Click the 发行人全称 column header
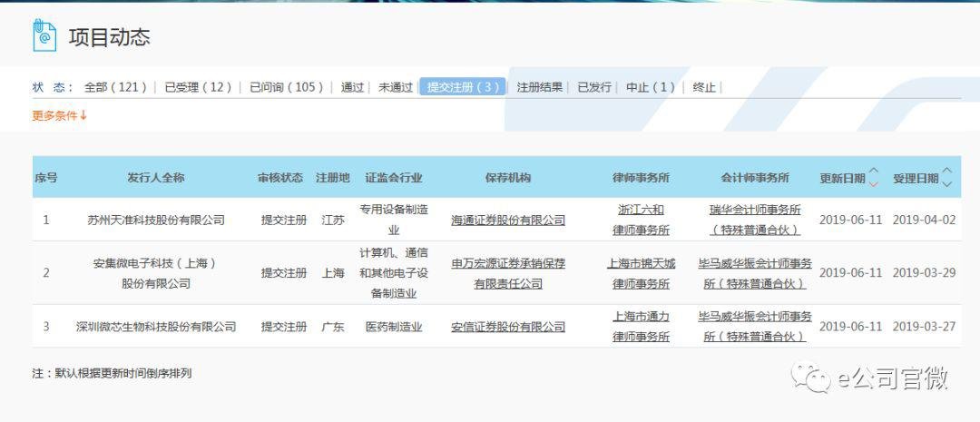The height and width of the screenshot is (422, 980). coord(156,178)
